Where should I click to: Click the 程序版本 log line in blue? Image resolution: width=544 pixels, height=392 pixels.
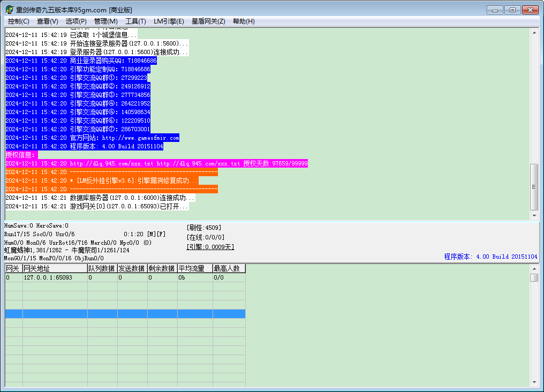point(84,146)
